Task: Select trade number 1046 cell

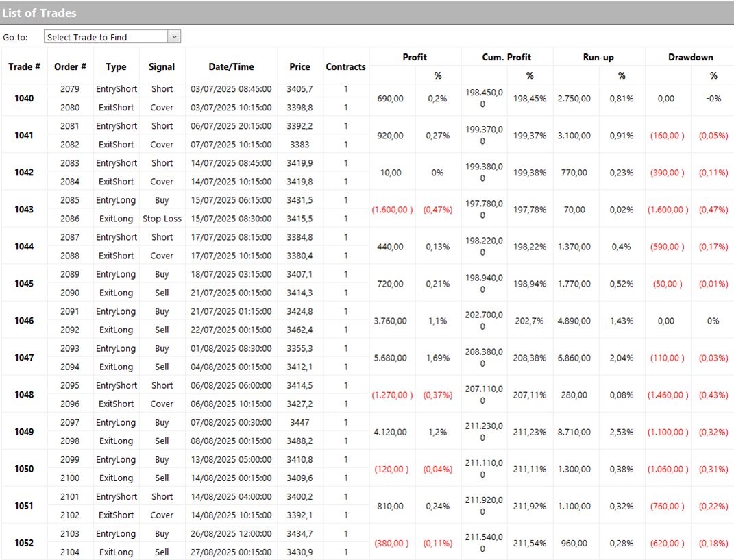Action: pyautogui.click(x=24, y=320)
